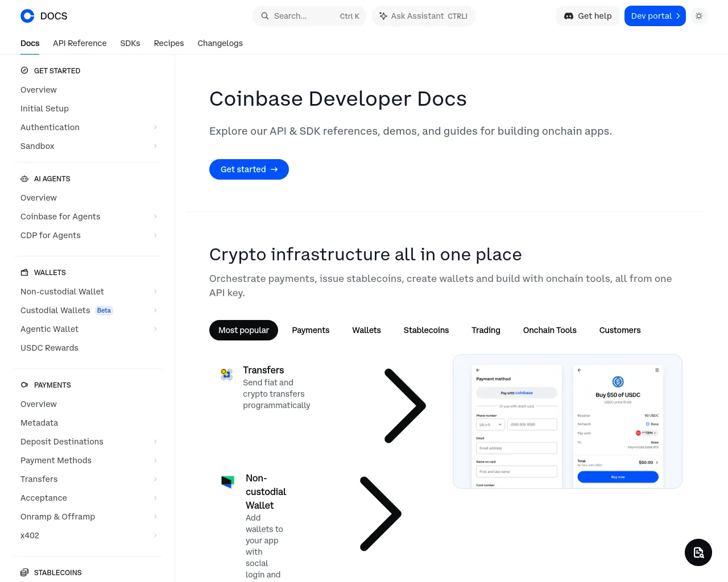Open the Search field
Viewport: 728px width, 582px height.
pyautogui.click(x=309, y=16)
